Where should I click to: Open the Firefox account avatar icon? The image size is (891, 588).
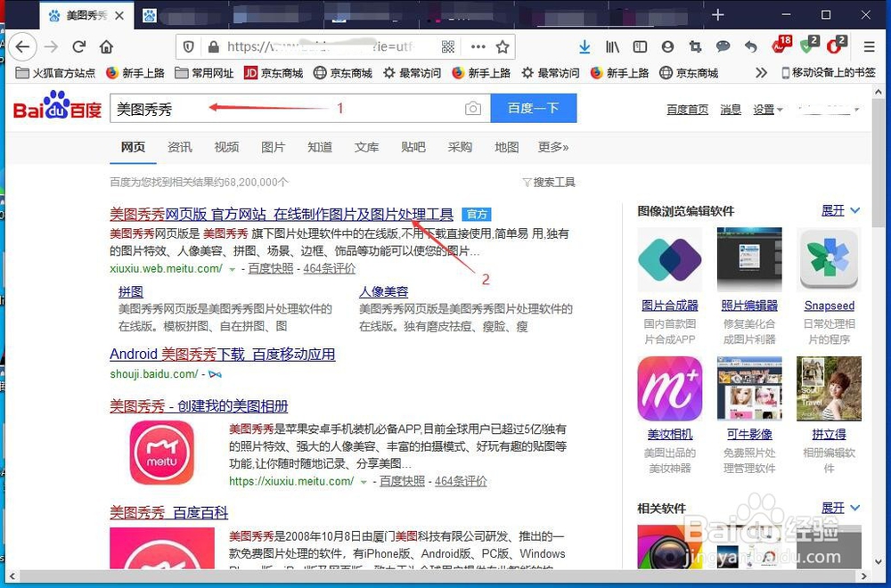pos(667,46)
